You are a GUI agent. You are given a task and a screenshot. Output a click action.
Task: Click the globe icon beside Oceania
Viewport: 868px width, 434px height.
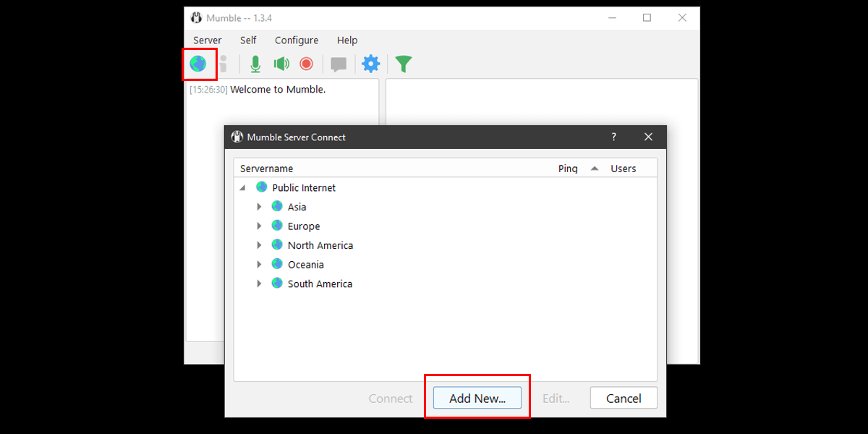point(277,264)
